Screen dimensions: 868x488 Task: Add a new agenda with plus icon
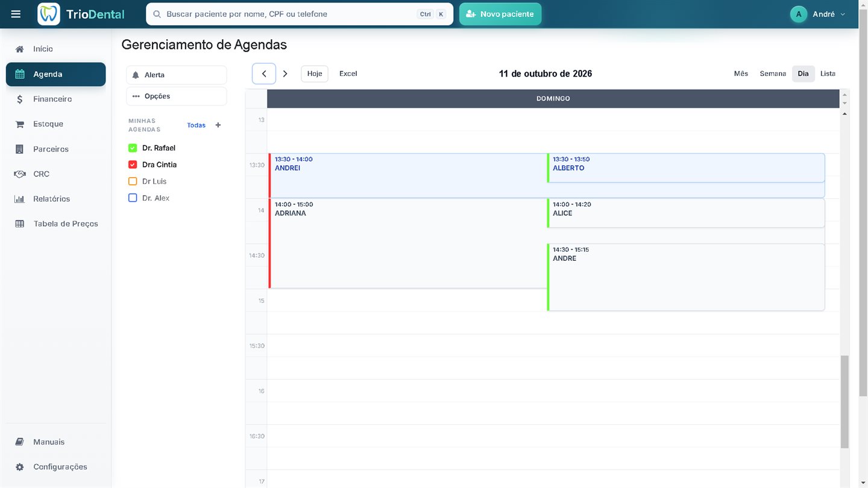(218, 125)
